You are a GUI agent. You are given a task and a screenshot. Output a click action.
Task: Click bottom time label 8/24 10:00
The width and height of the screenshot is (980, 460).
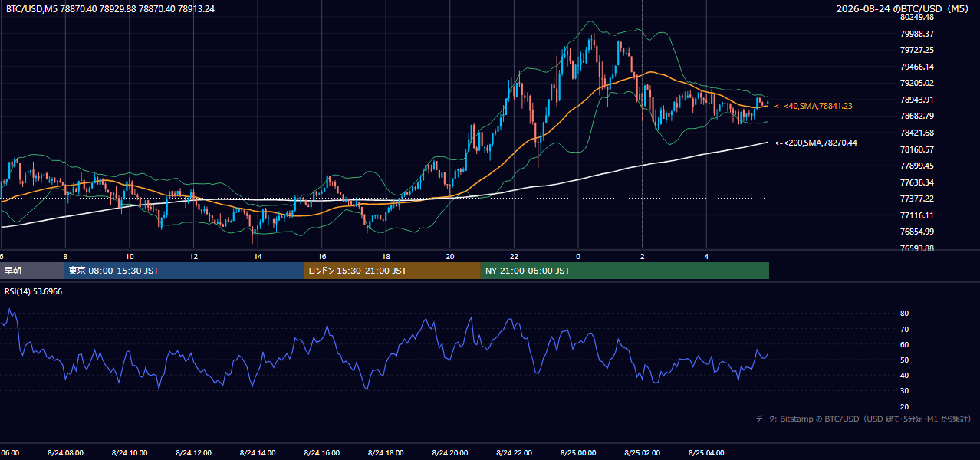[x=129, y=453]
